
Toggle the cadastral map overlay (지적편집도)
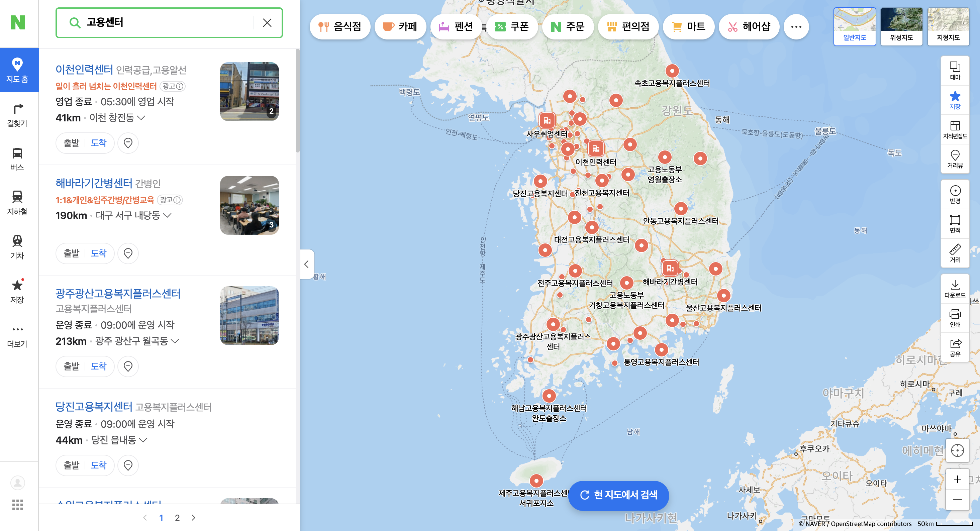click(955, 129)
